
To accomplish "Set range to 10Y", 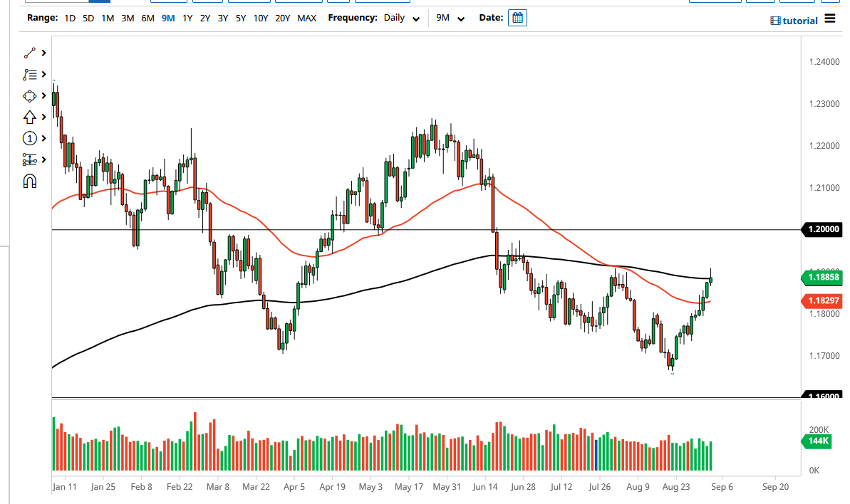I will pyautogui.click(x=261, y=18).
